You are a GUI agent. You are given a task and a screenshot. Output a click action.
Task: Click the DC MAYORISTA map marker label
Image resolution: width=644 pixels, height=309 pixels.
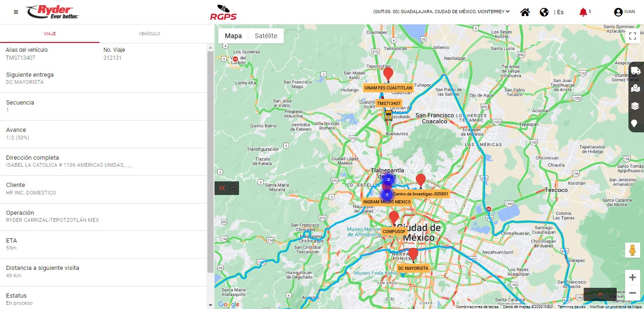[413, 268]
